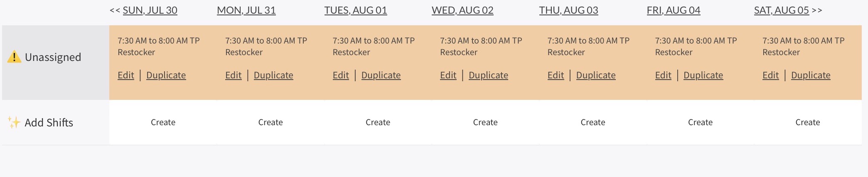Create a shift for Sunday, Jul 30
This screenshot has width=868, height=177.
pos(163,122)
